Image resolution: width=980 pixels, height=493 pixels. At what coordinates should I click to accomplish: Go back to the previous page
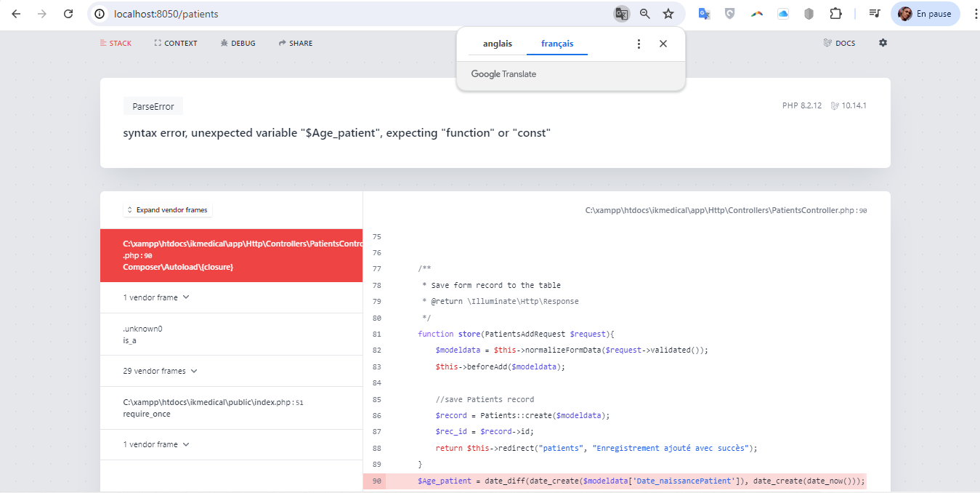17,14
